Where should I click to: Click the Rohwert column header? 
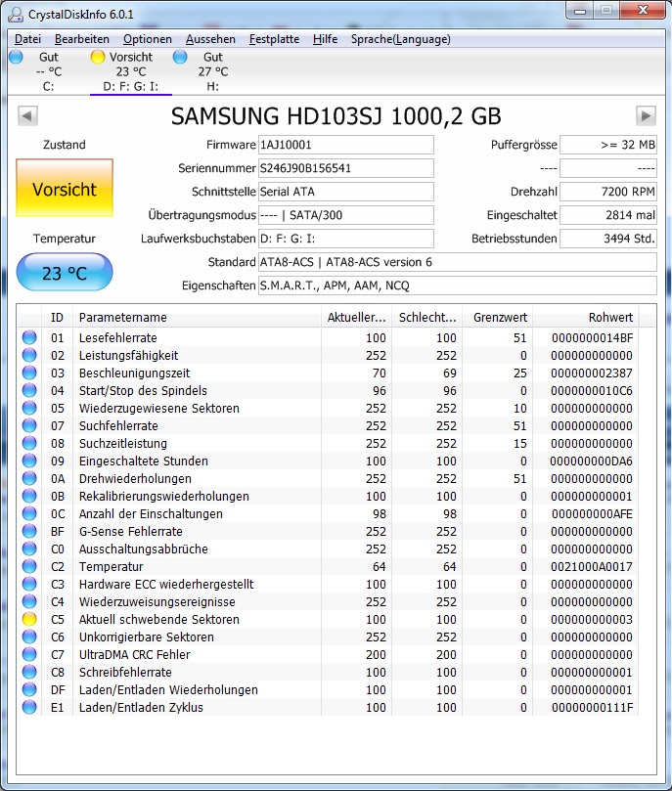pos(585,318)
